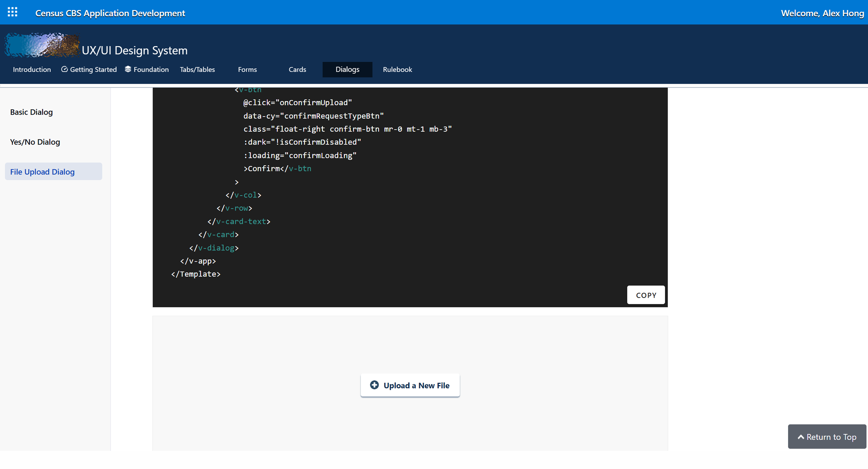868x469 pixels.
Task: Select Basic Dialog in the sidebar
Action: 53,112
